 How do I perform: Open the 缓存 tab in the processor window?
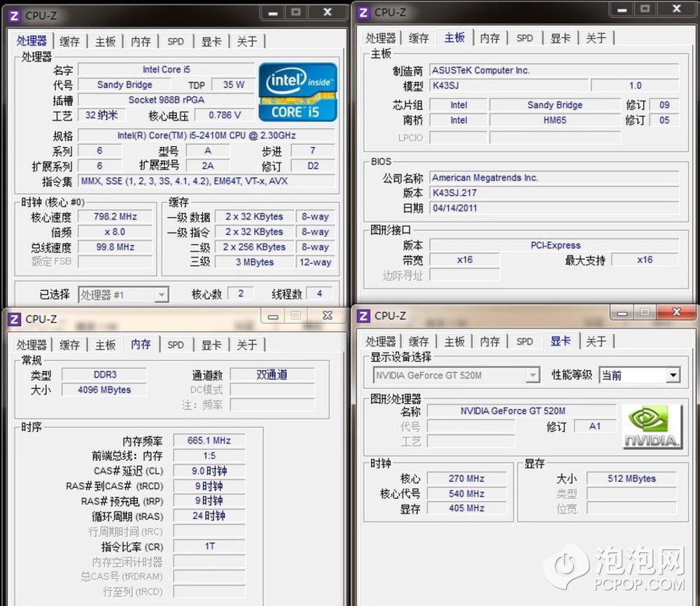coord(69,41)
